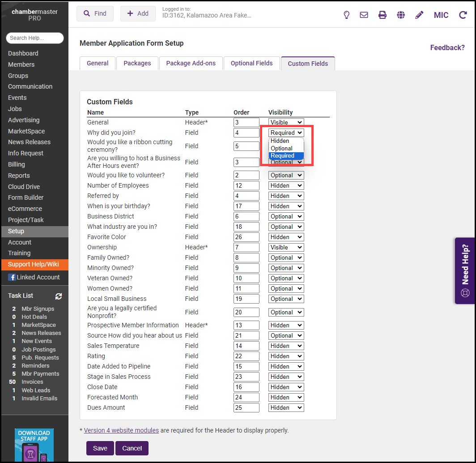Click the Facebook Linked Account icon

(12, 277)
